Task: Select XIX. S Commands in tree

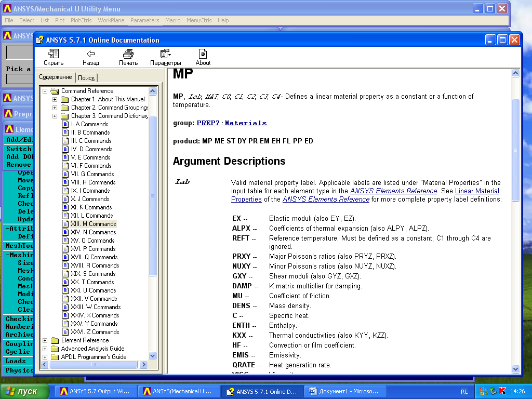Action: (x=93, y=274)
